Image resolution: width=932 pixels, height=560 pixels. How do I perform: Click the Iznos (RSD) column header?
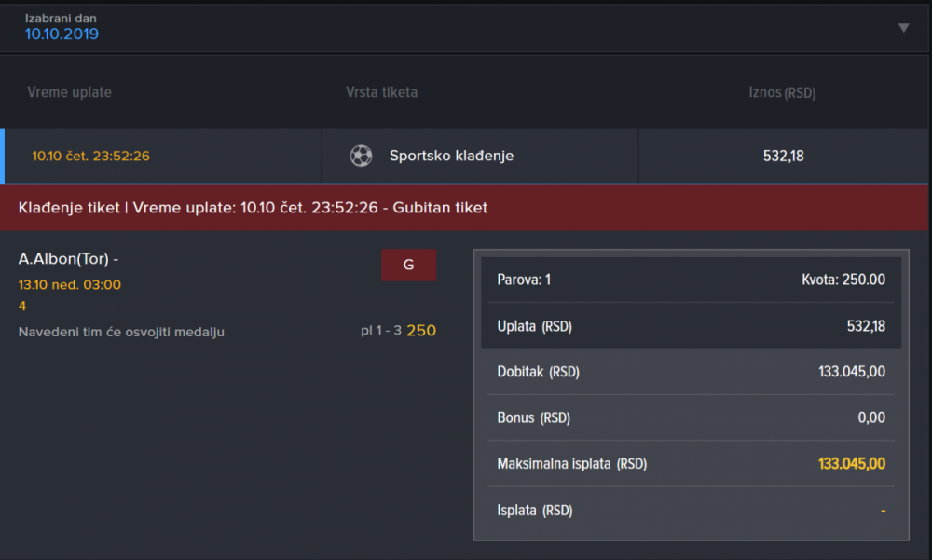pyautogui.click(x=782, y=92)
